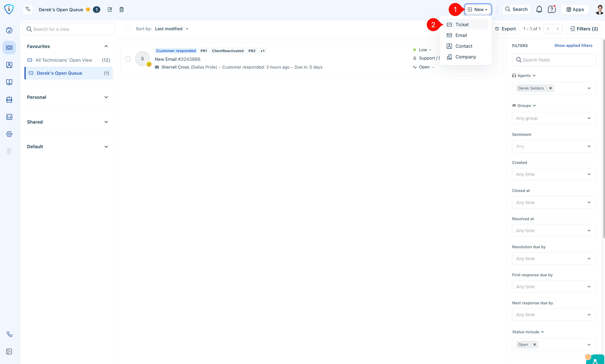
Task: Click the reports chart icon in sidebar
Action: (9, 117)
